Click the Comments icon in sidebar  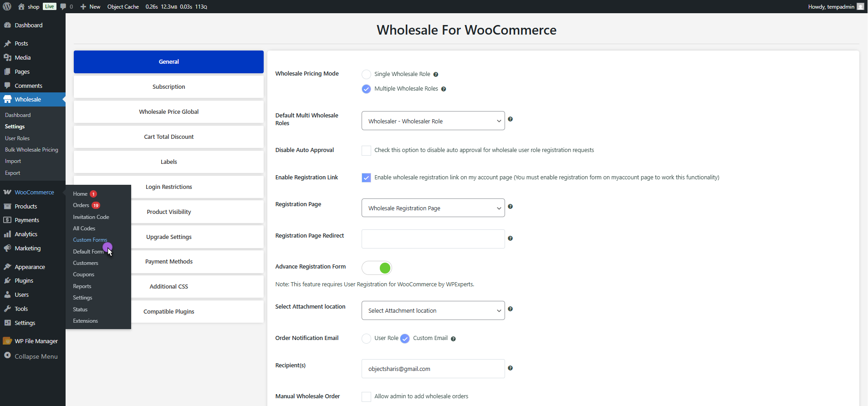click(x=7, y=86)
